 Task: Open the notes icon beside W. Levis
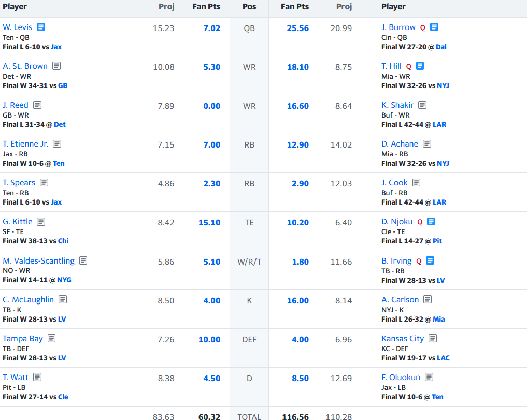41,27
